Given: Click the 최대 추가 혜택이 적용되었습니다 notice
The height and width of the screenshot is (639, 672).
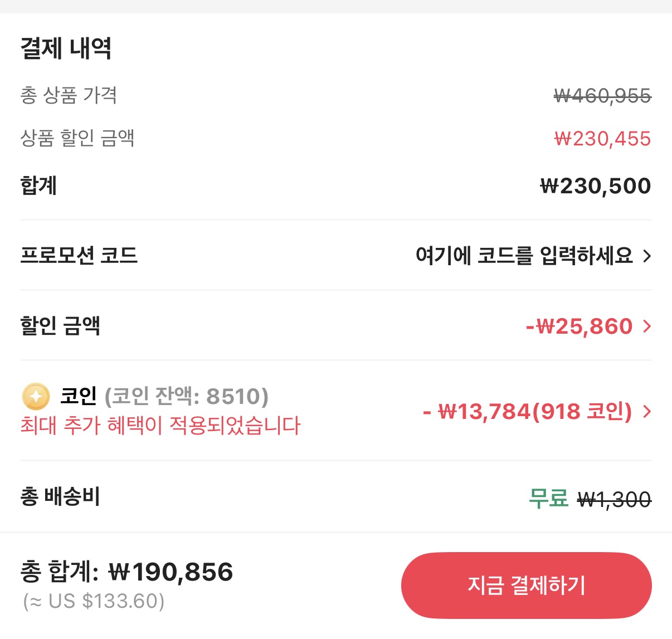Looking at the screenshot, I should click(159, 426).
